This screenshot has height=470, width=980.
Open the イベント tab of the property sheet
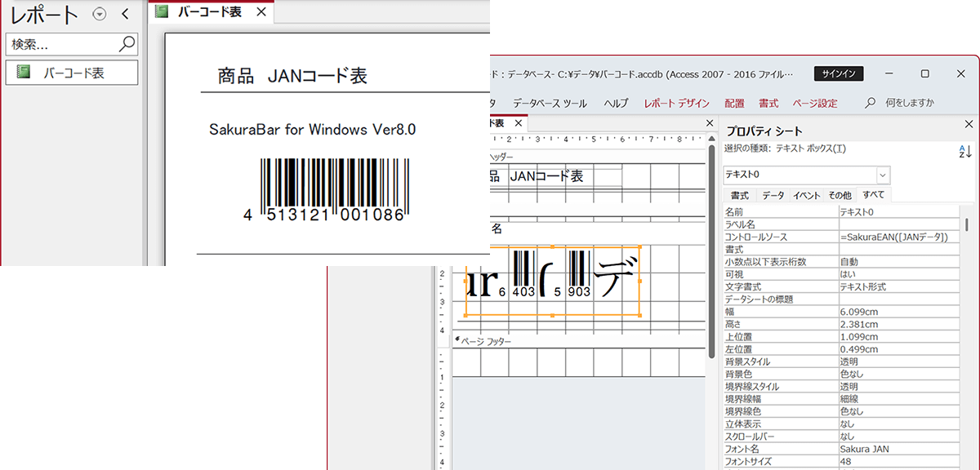(806, 196)
